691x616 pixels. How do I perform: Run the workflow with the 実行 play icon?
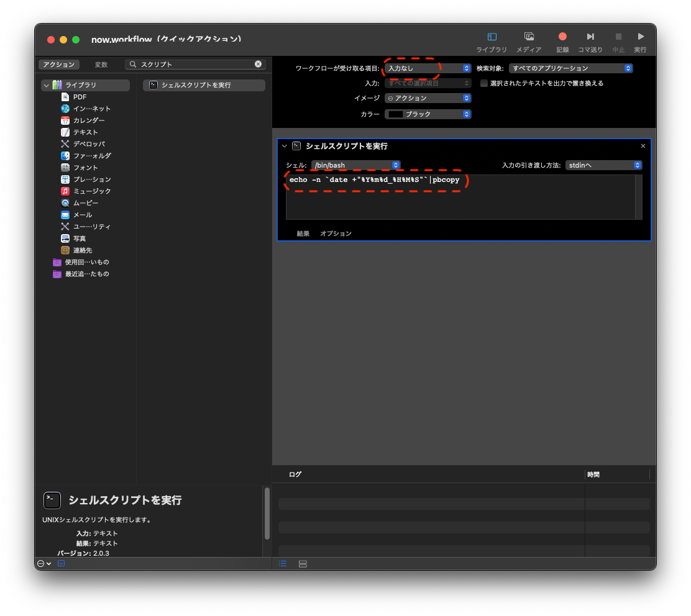pos(641,37)
